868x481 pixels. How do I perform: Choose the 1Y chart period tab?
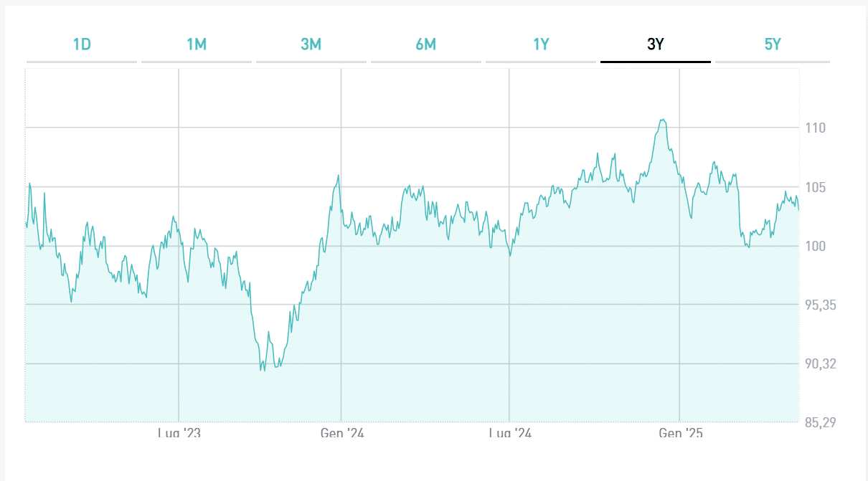coord(541,44)
